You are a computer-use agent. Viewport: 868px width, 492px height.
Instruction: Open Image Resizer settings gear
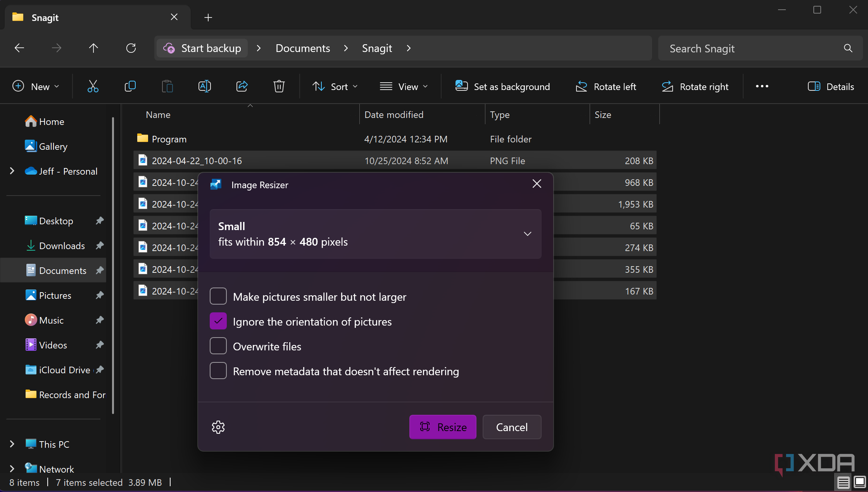pos(218,427)
